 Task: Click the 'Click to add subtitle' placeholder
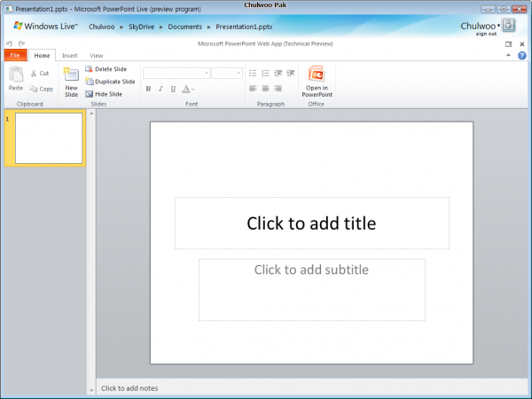312,290
